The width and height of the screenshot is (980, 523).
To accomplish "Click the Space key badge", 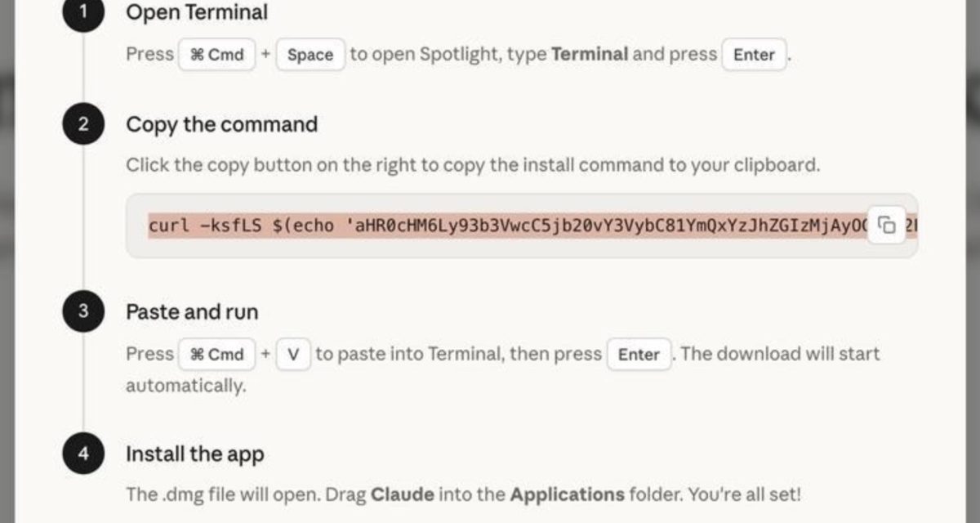I will click(310, 55).
